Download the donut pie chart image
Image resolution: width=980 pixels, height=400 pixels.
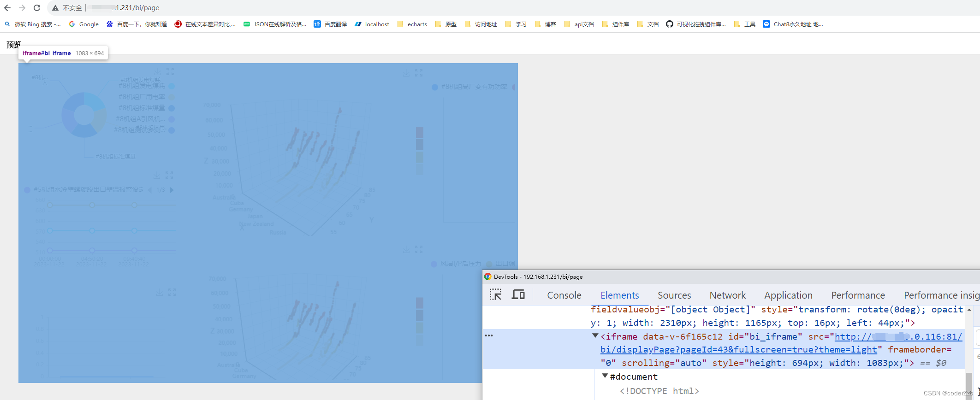(158, 71)
